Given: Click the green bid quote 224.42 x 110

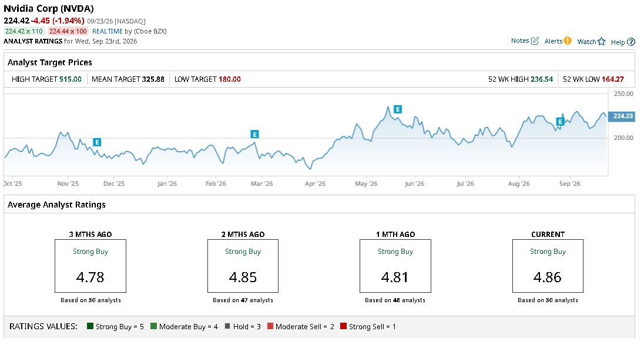Looking at the screenshot, I should click(24, 31).
